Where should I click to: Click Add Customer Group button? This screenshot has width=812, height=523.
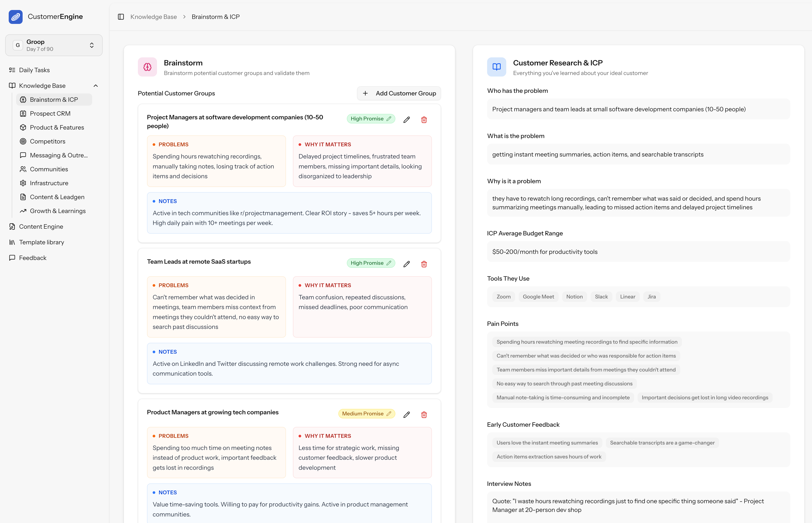coord(399,93)
